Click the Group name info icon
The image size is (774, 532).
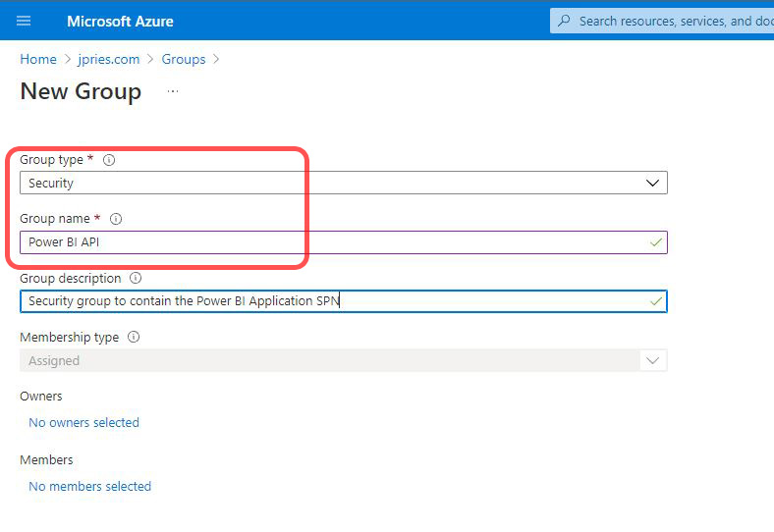point(116,219)
